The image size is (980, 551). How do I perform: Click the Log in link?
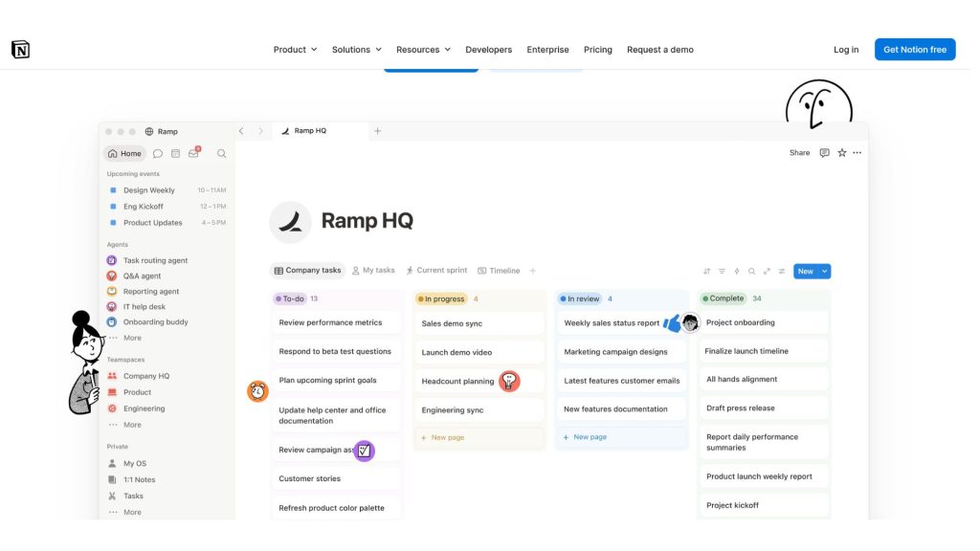click(846, 50)
